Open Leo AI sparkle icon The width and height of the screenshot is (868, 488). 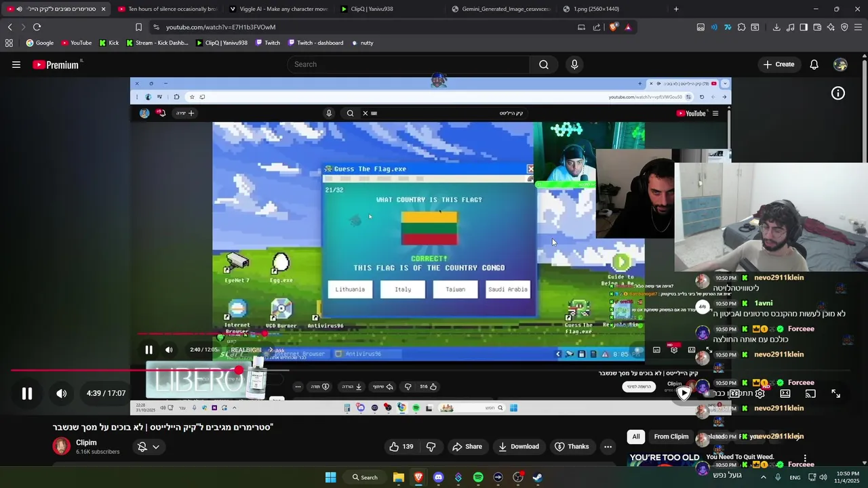(x=831, y=27)
